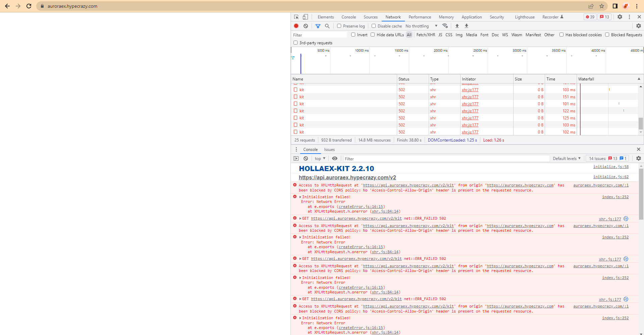Open the initialize.js:58 source link

[611, 167]
